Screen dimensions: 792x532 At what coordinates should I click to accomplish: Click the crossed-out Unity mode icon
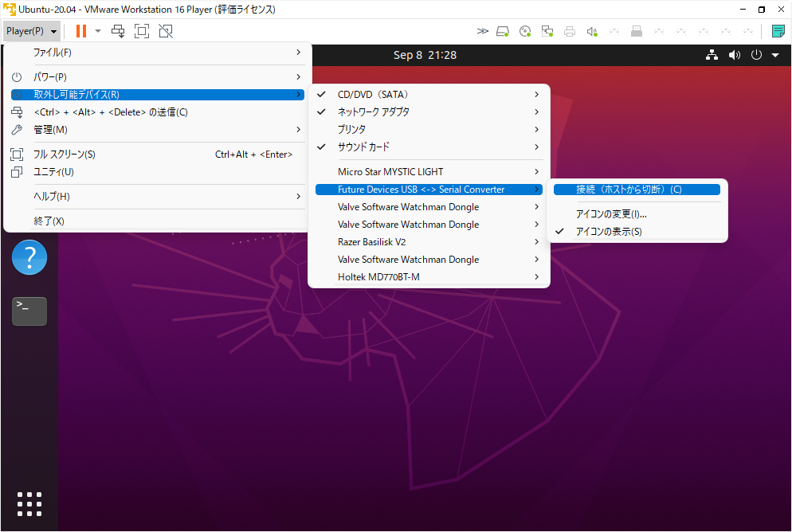165,31
